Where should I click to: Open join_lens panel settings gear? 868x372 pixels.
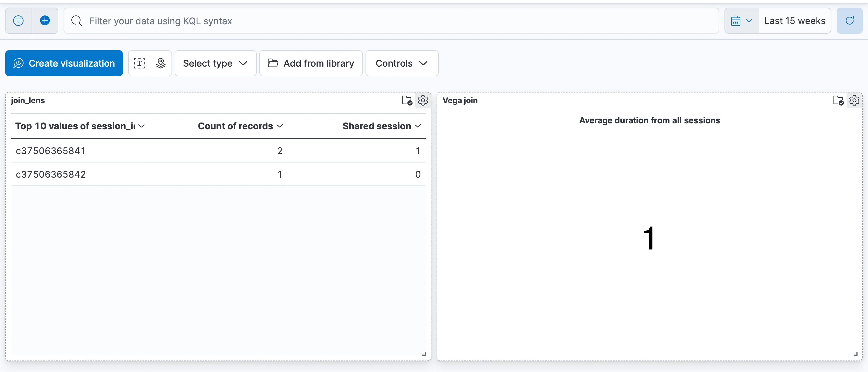point(423,100)
